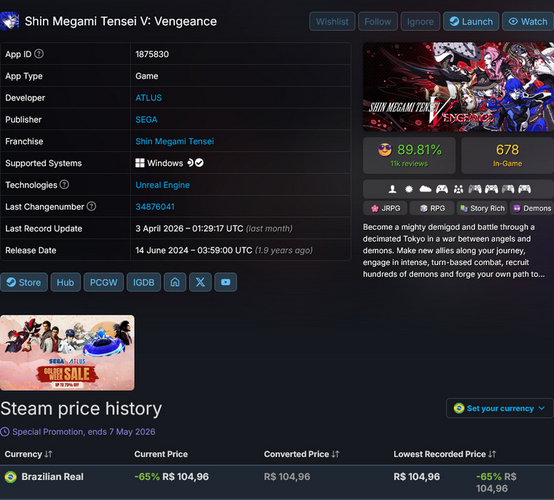The image size is (554, 500).
Task: Open the ATLUS developer link
Action: (x=148, y=98)
